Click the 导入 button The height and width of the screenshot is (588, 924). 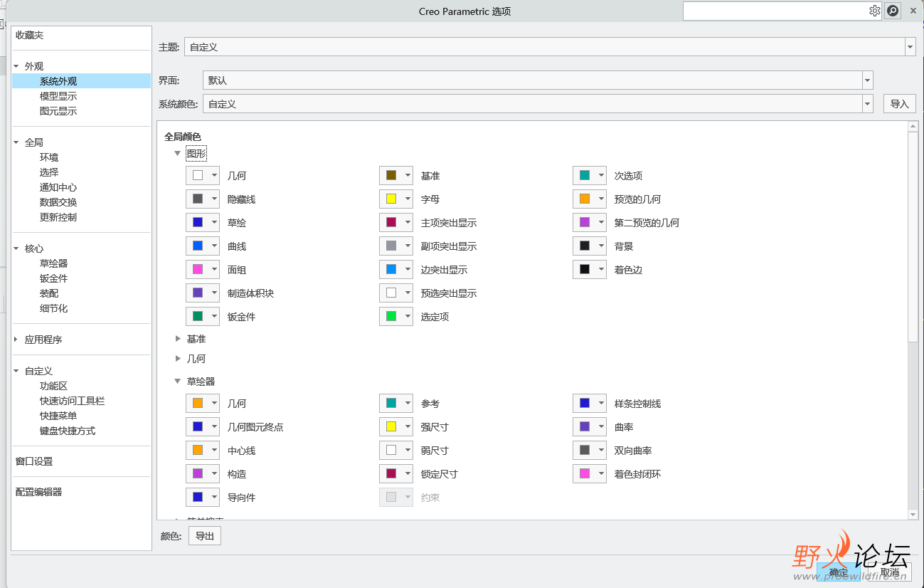coord(899,104)
